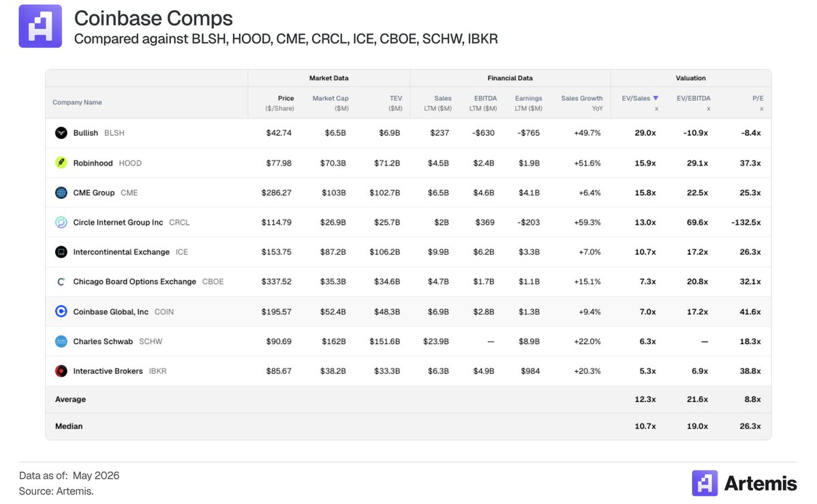Click the Coinbase Global logo icon
The image size is (817, 504).
(x=61, y=311)
